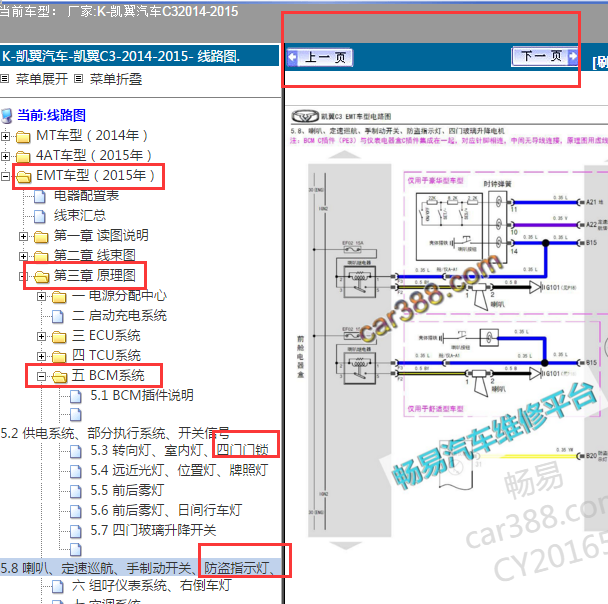Click the 5.6 日间行车灯 document icon
The image size is (608, 604).
(76, 511)
